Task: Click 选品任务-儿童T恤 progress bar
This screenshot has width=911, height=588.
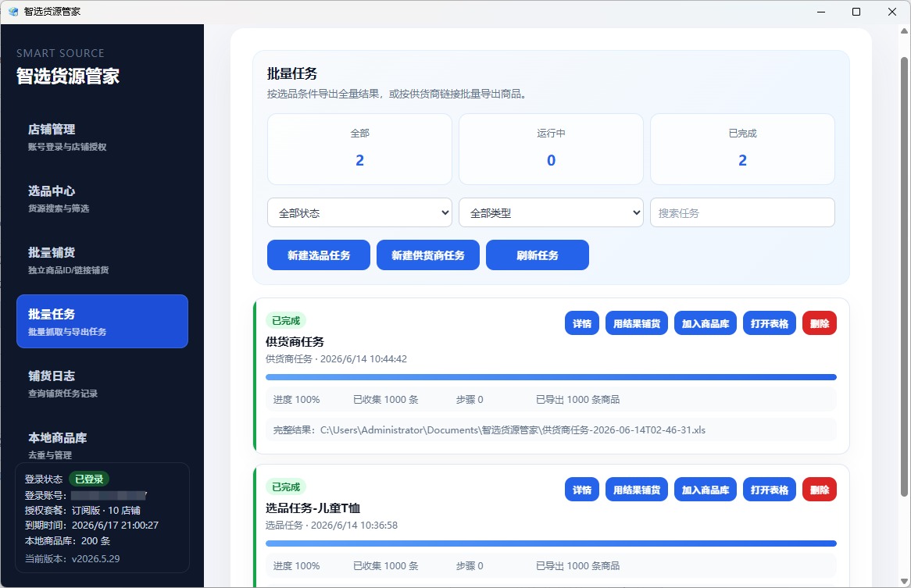Action: (x=551, y=543)
